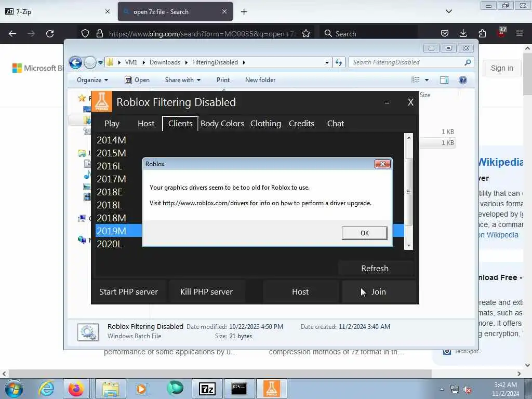Viewport: 532px width, 399px height.
Task: Click the Explorer change view icon
Action: [x=416, y=80]
